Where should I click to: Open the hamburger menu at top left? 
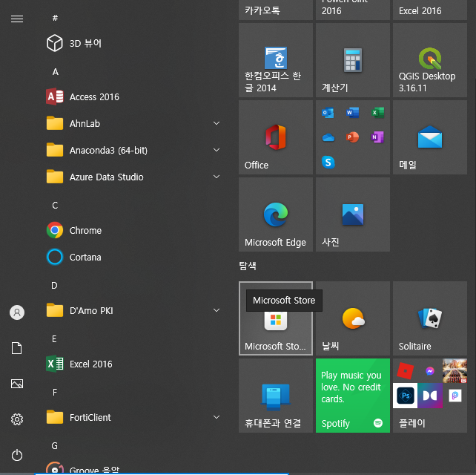pyautogui.click(x=17, y=19)
